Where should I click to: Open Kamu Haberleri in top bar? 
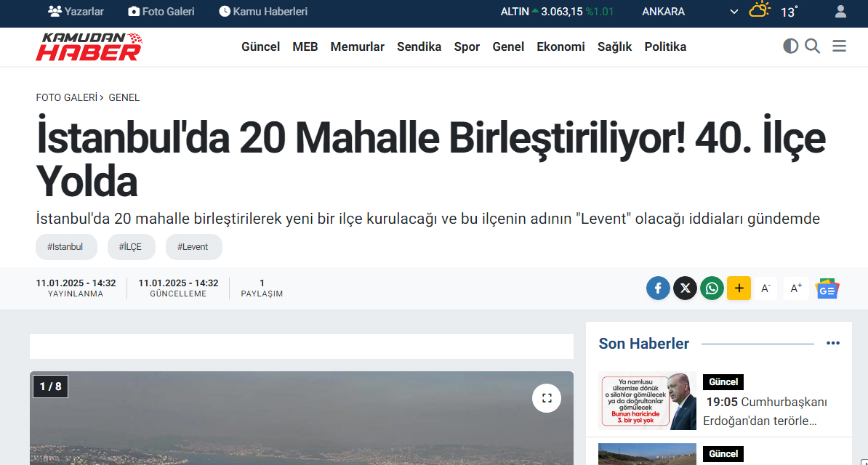point(263,12)
